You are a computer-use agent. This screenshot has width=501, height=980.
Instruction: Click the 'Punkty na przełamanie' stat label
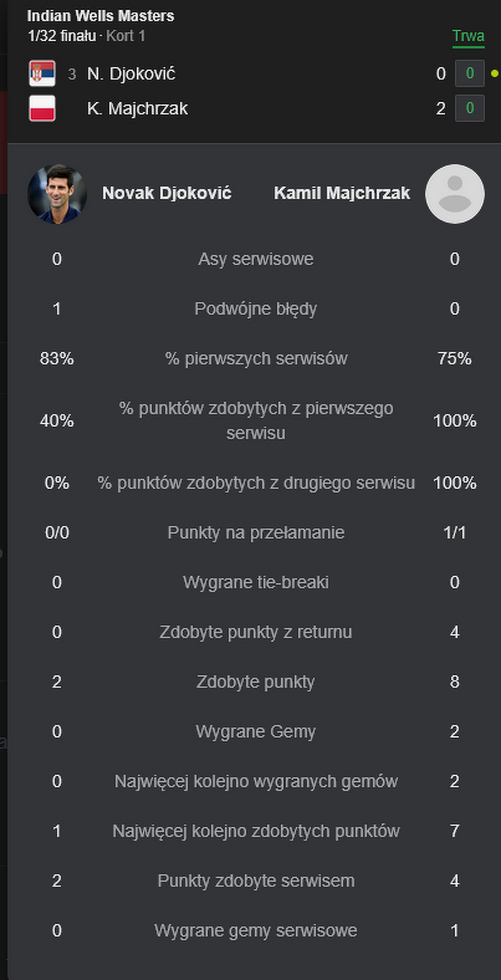256,532
